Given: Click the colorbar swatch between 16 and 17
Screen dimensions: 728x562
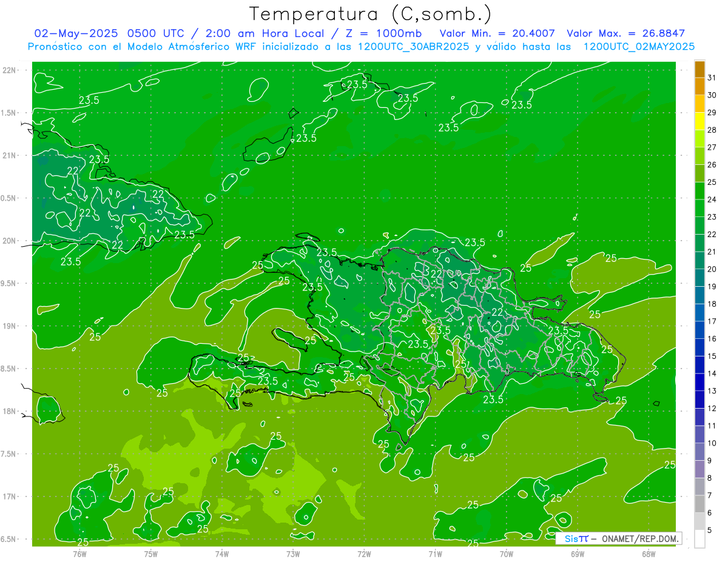Looking at the screenshot, I should (x=699, y=330).
